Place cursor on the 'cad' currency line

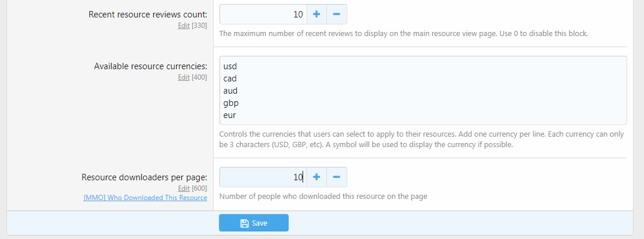pyautogui.click(x=230, y=79)
